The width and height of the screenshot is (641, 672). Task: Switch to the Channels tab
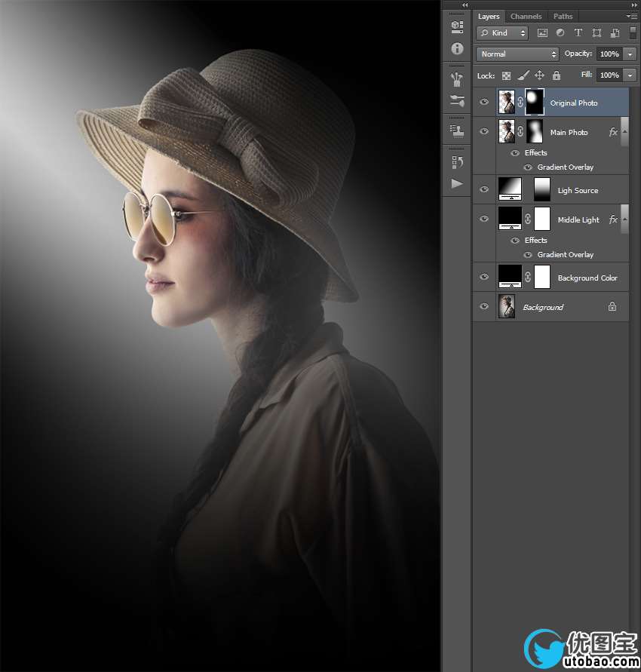point(526,17)
